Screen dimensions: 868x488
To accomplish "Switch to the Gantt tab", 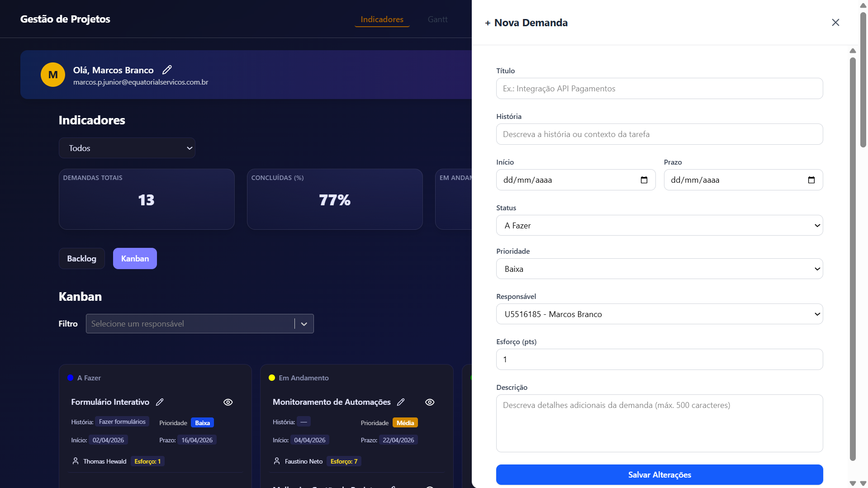I will click(437, 19).
